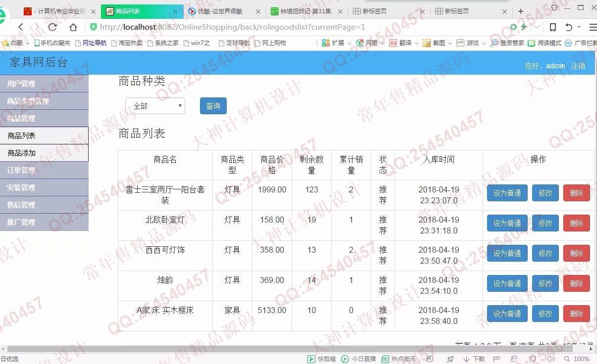Open the 商品种类 category dropdown
Screen dimensions: 597x364
click(155, 106)
